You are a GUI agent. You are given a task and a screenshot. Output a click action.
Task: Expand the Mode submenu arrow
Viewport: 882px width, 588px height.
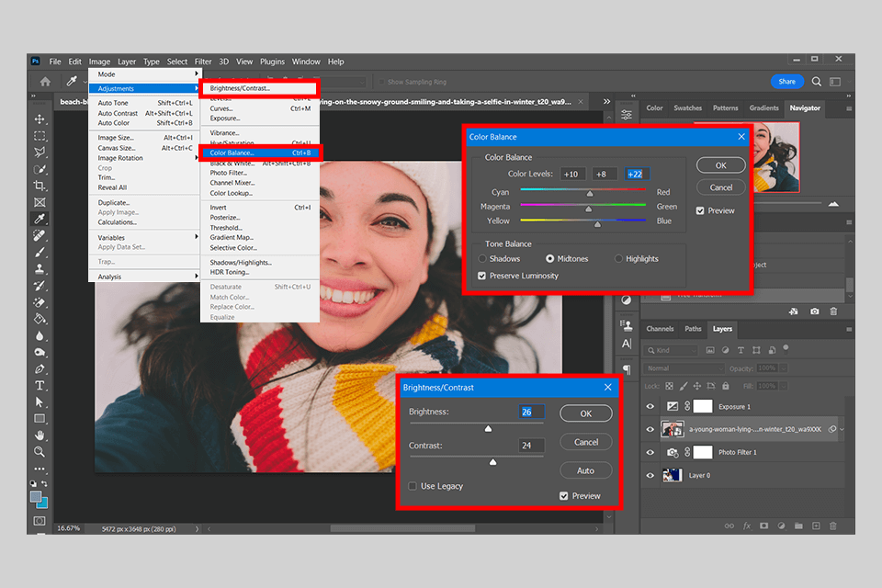197,73
